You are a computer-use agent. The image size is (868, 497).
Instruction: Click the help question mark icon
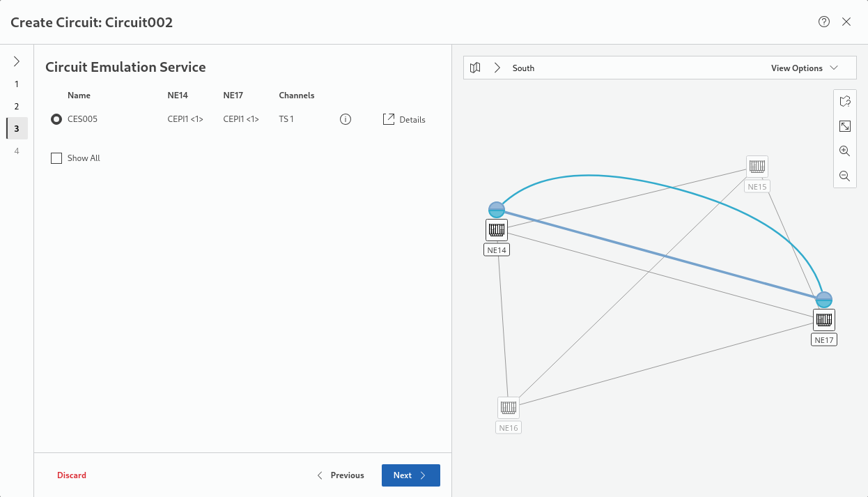point(824,22)
